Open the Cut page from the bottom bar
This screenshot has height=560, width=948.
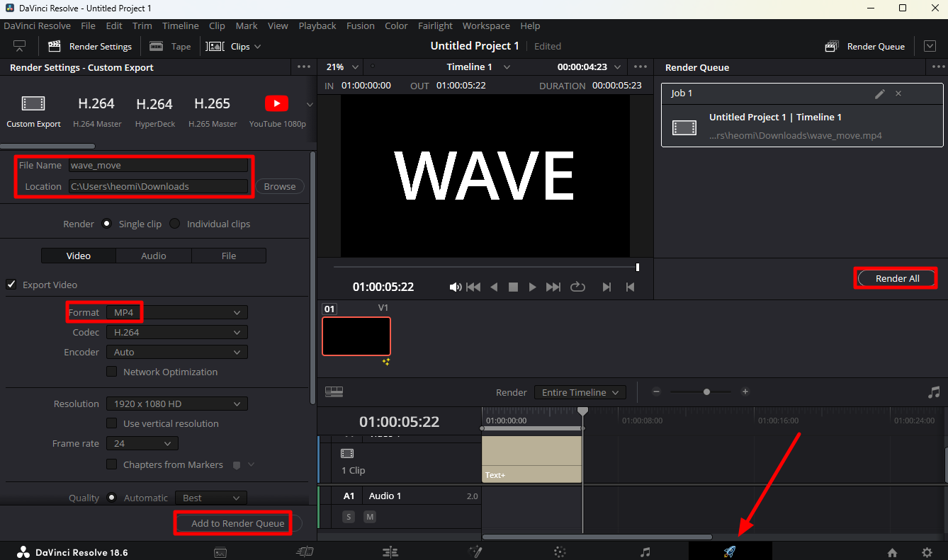(305, 552)
